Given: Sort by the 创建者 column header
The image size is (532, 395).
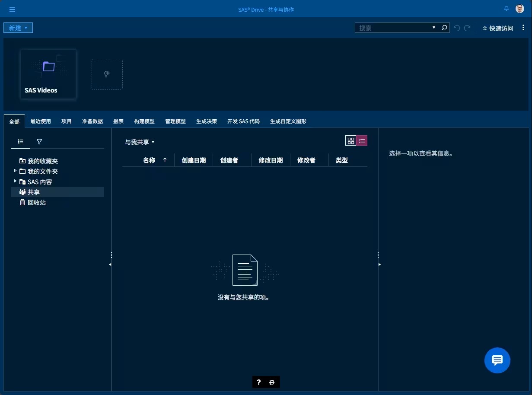Looking at the screenshot, I should click(x=229, y=160).
